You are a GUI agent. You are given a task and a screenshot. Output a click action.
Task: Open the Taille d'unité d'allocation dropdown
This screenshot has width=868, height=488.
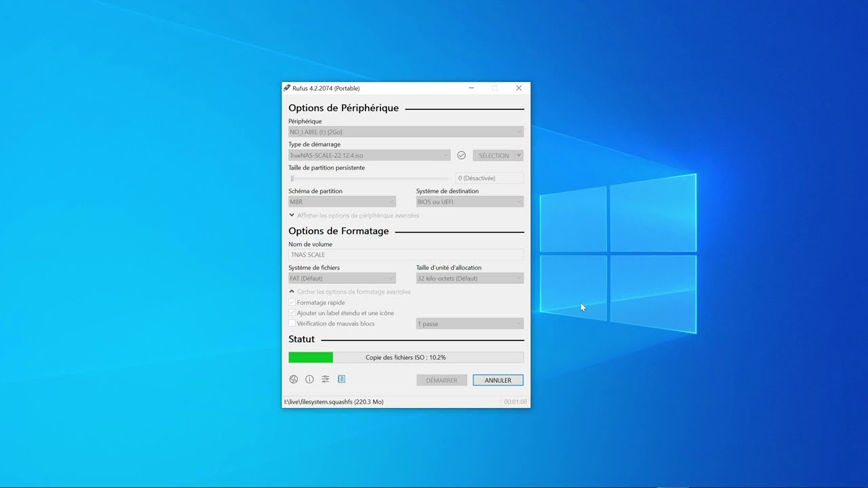coord(470,279)
